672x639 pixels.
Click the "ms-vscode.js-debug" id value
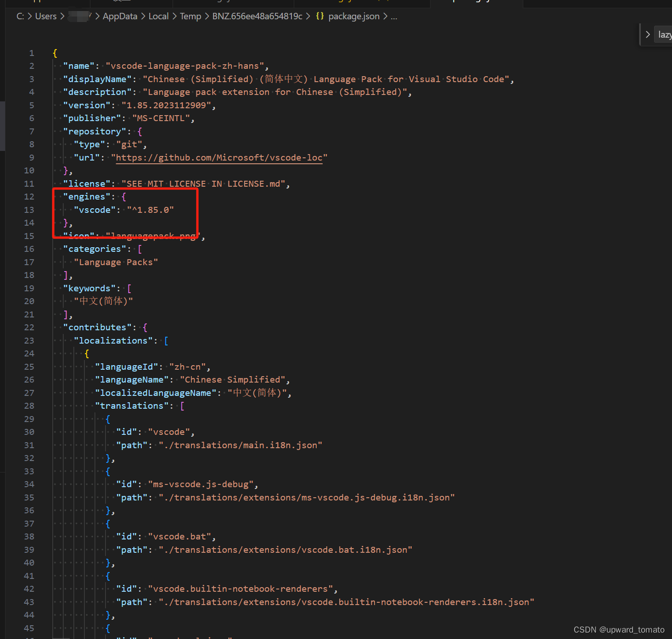[201, 484]
